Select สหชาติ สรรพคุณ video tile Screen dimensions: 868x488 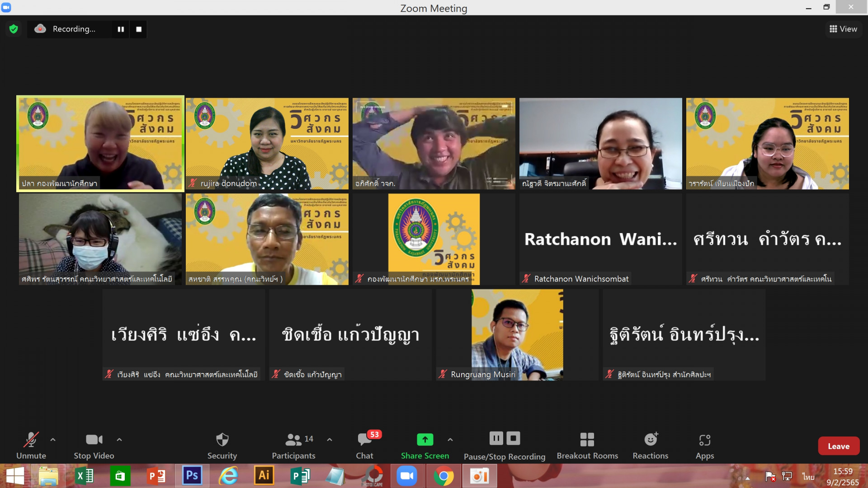tap(267, 239)
